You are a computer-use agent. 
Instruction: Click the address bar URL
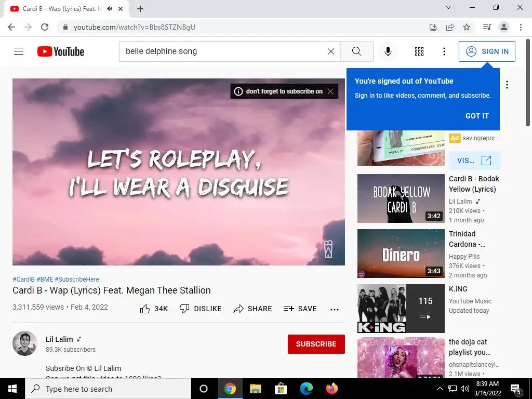[x=135, y=27]
